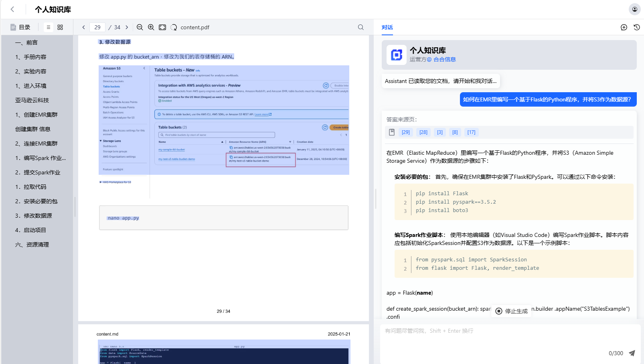This screenshot has width=644, height=364.
Task: Open outline item 1、手册内容
Action: pyautogui.click(x=31, y=57)
